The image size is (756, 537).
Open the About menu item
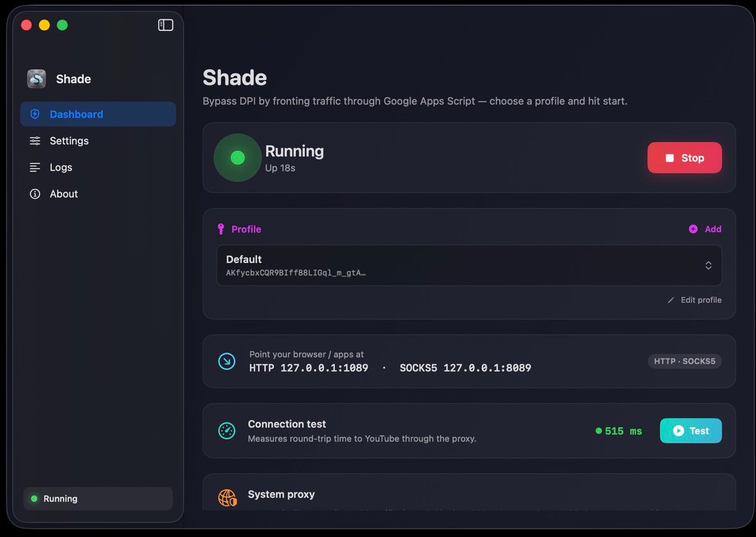[98, 193]
